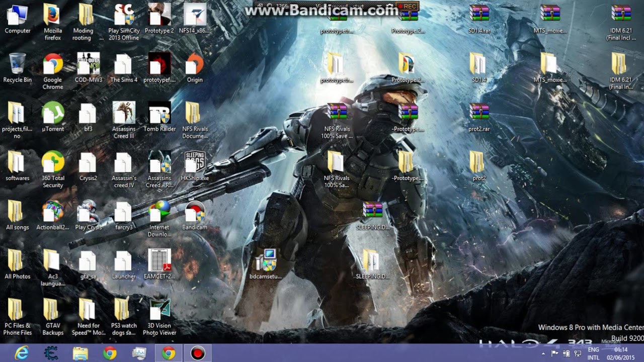Select the bdcamsetup installer icon
The image size is (644, 362).
coord(266,264)
